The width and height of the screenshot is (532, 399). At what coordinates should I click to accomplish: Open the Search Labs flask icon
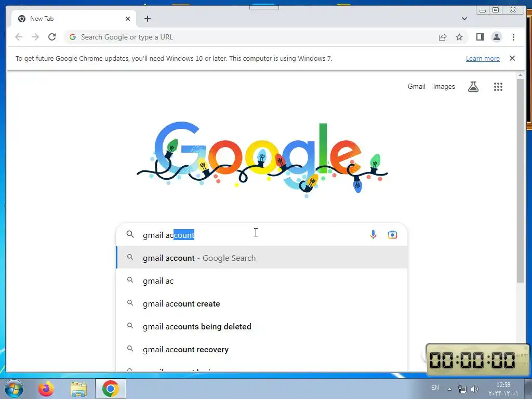coord(473,87)
